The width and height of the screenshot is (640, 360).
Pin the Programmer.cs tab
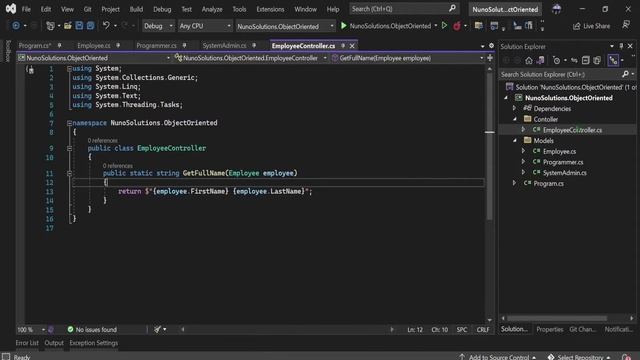click(184, 45)
